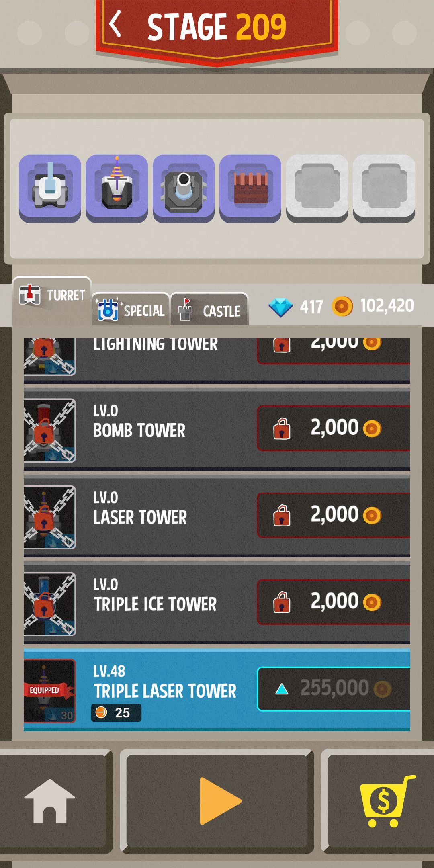
Task: Select the equipped laser turret slot
Action: coord(117,188)
